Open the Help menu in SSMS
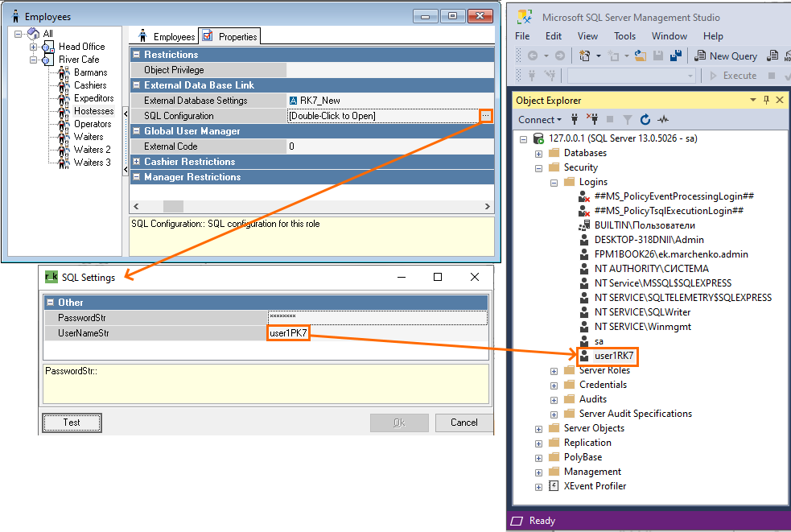Viewport: 791px width, 532px height. point(713,36)
